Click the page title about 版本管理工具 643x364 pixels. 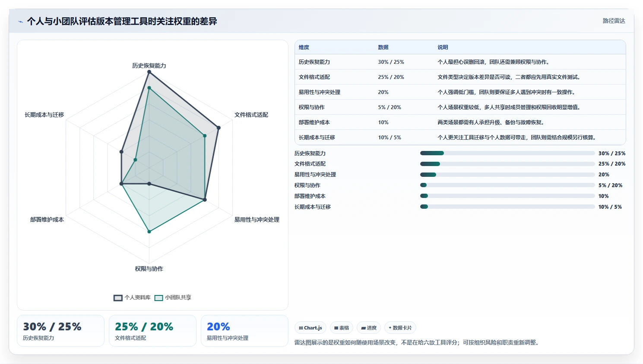pos(122,22)
